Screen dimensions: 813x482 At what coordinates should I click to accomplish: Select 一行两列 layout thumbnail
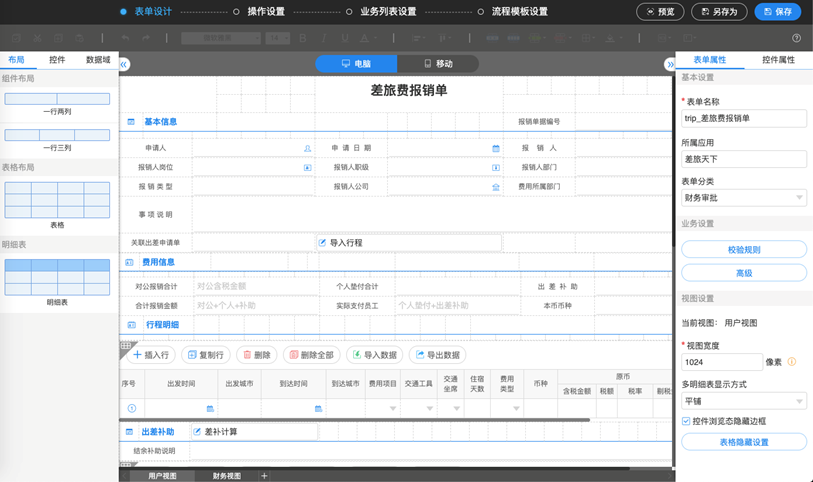57,99
